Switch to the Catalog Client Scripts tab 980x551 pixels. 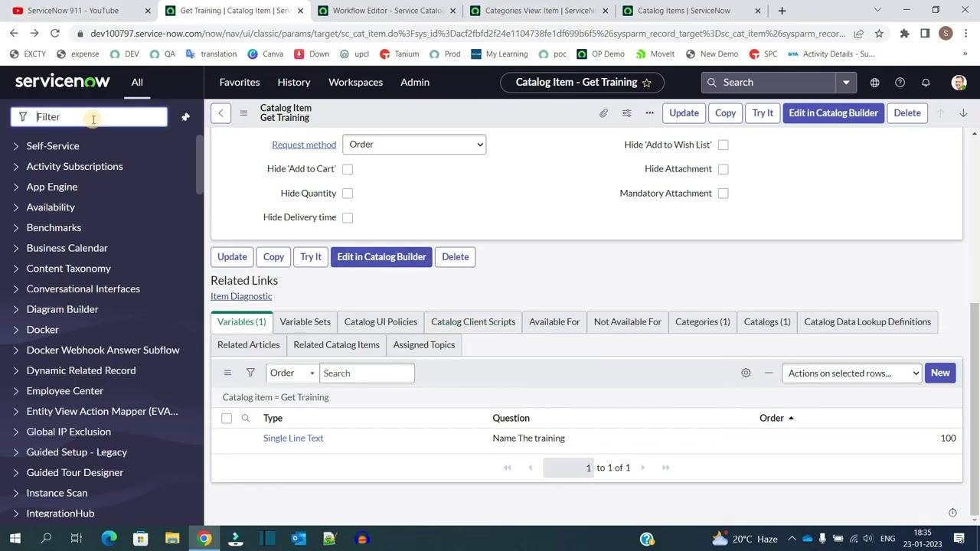[473, 322]
